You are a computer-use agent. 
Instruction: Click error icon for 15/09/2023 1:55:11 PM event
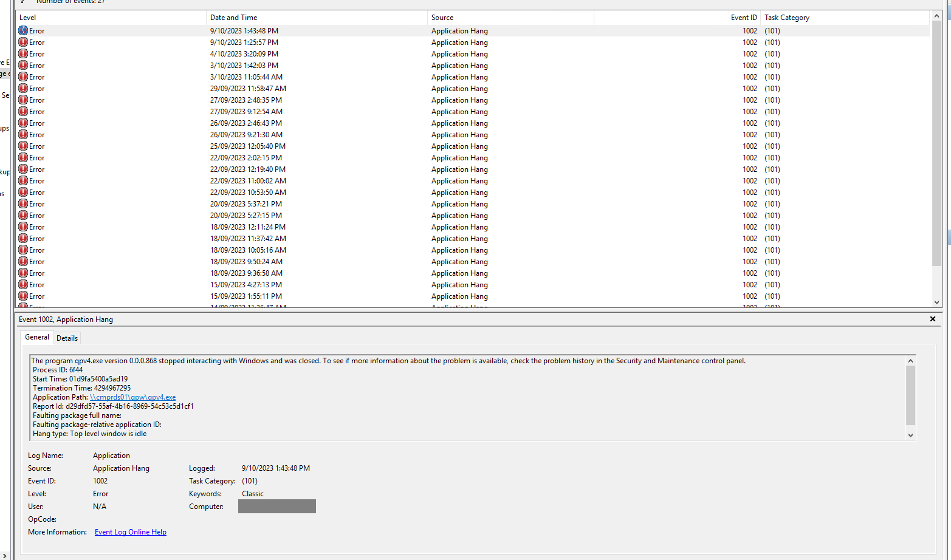pos(23,296)
